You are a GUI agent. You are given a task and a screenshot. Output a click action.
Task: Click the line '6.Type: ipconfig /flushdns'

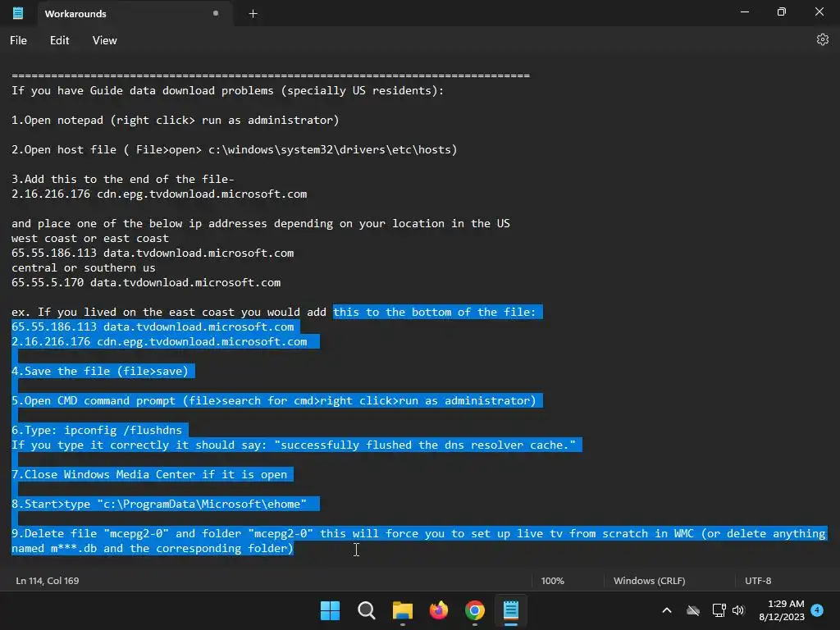[97, 430]
